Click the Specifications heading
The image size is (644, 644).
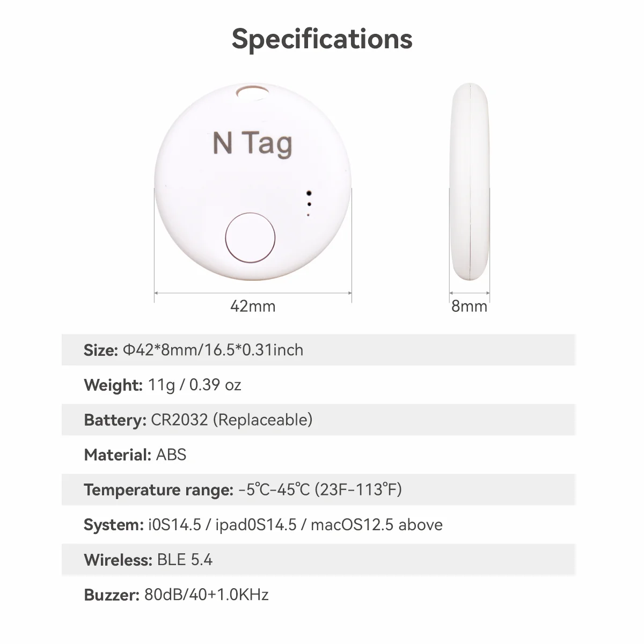tap(322, 39)
